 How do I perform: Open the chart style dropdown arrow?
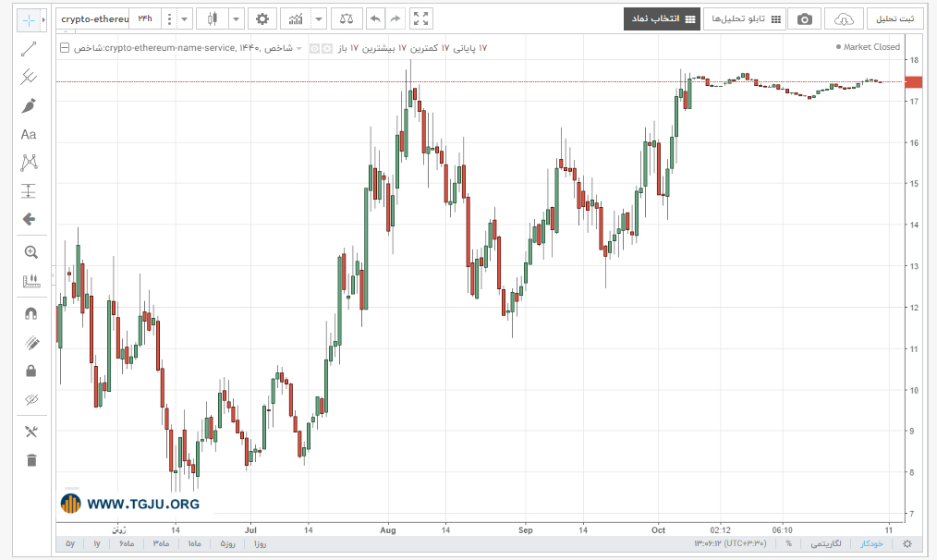click(x=236, y=19)
